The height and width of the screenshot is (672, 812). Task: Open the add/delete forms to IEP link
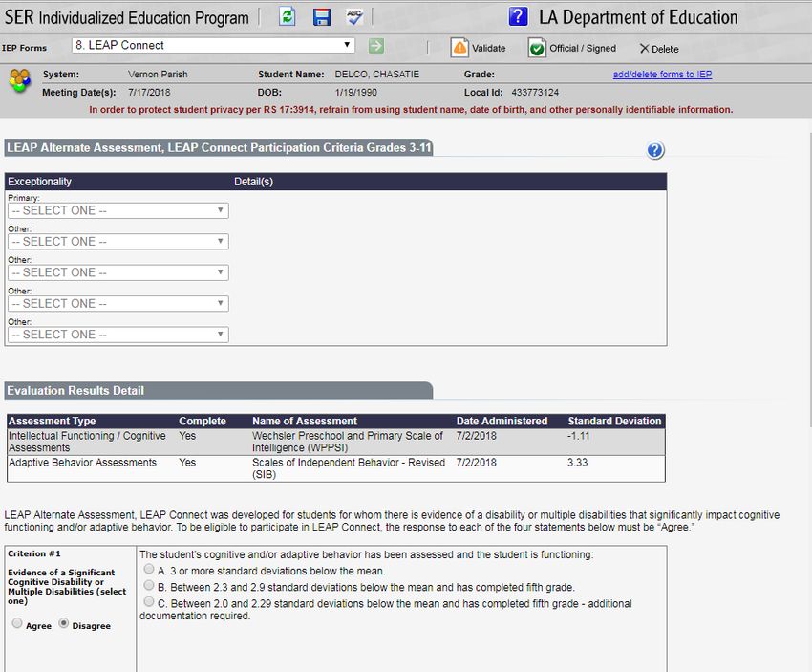point(662,75)
